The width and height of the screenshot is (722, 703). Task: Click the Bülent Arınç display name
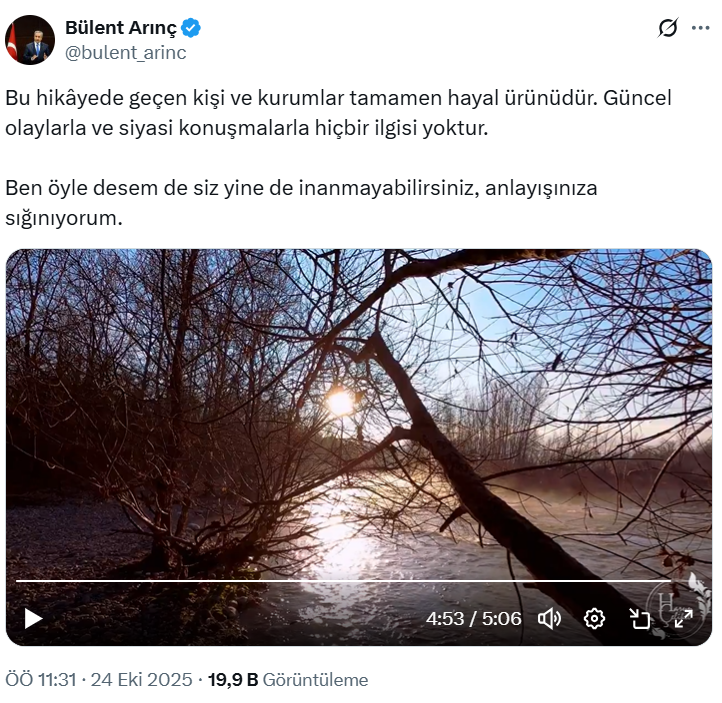[121, 28]
